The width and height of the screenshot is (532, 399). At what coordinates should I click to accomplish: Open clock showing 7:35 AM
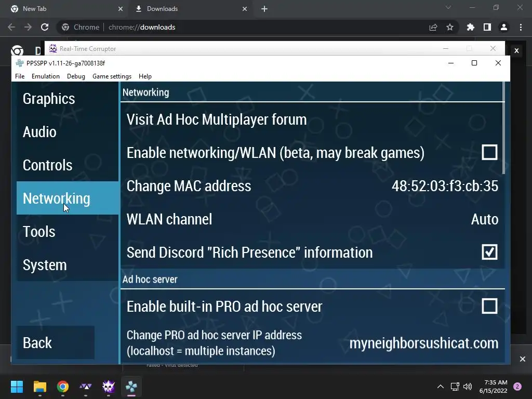point(493,387)
